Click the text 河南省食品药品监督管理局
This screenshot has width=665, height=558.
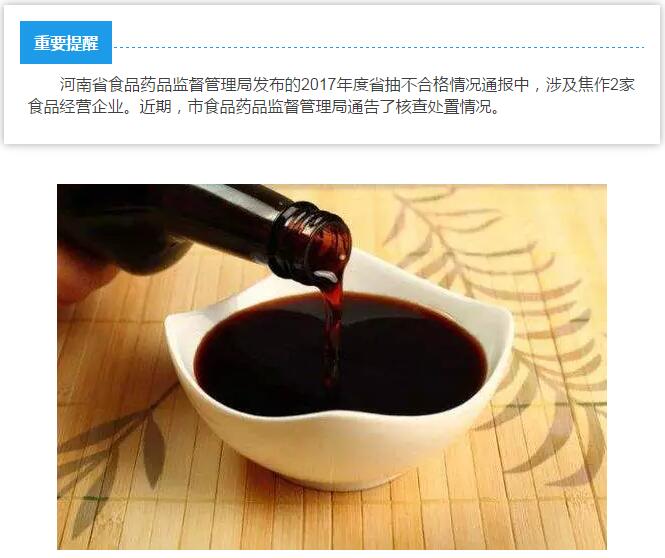tap(156, 85)
